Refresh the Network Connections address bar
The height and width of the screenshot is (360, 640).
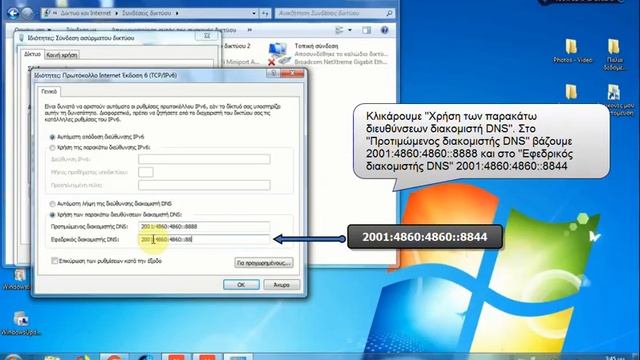(265, 13)
